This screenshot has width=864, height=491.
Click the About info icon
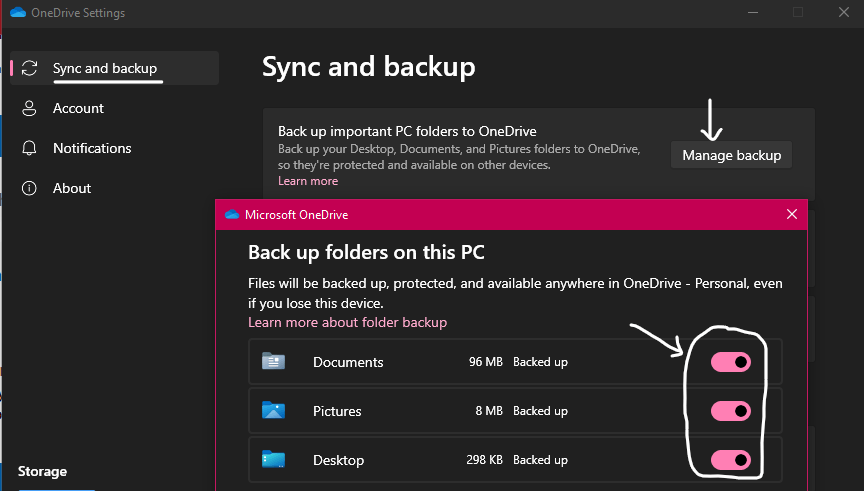click(x=30, y=188)
